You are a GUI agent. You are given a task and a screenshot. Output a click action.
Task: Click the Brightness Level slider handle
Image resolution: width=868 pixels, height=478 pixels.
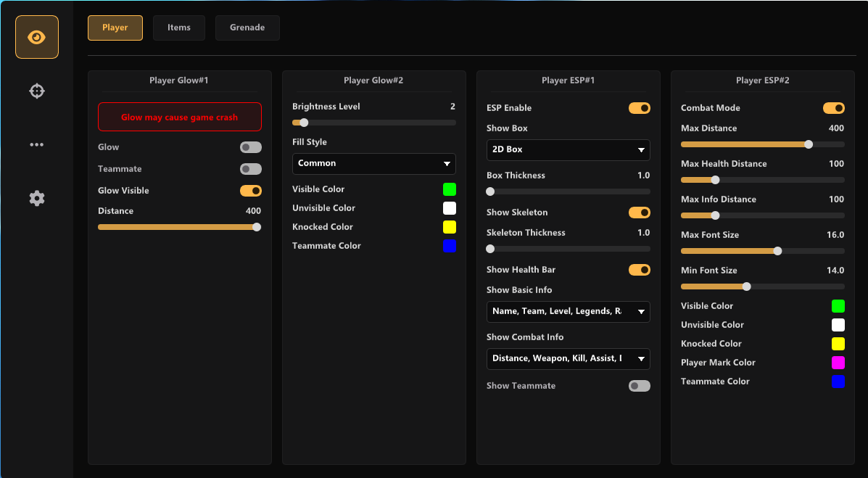pos(304,123)
